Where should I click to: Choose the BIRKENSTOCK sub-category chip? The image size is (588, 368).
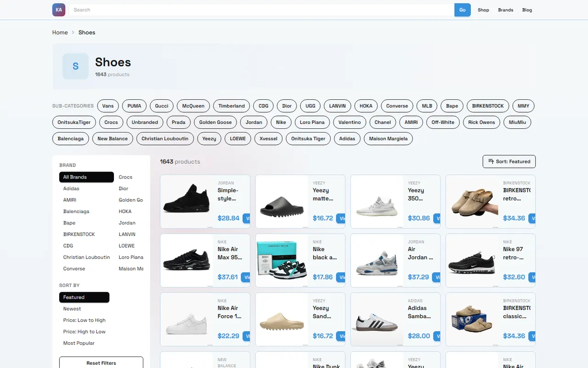click(x=488, y=106)
